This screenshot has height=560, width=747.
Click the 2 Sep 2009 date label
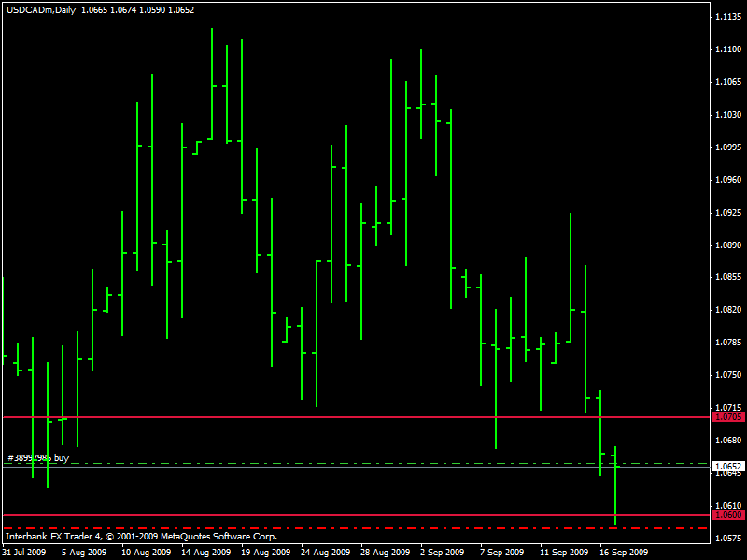click(x=442, y=552)
